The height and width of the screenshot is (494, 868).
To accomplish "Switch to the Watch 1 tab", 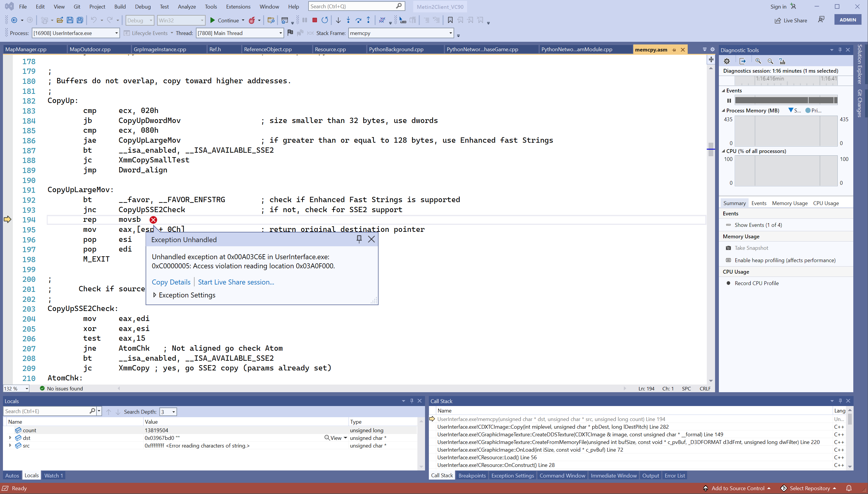I will (53, 475).
